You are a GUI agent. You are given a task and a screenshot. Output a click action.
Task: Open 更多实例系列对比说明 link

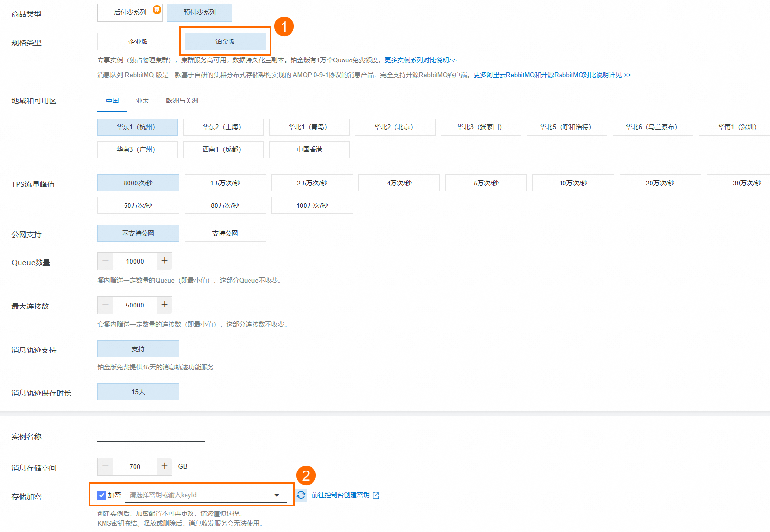(420, 60)
